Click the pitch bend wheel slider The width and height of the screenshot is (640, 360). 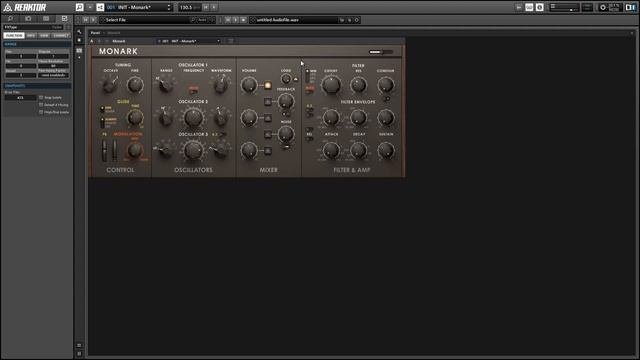(104, 150)
